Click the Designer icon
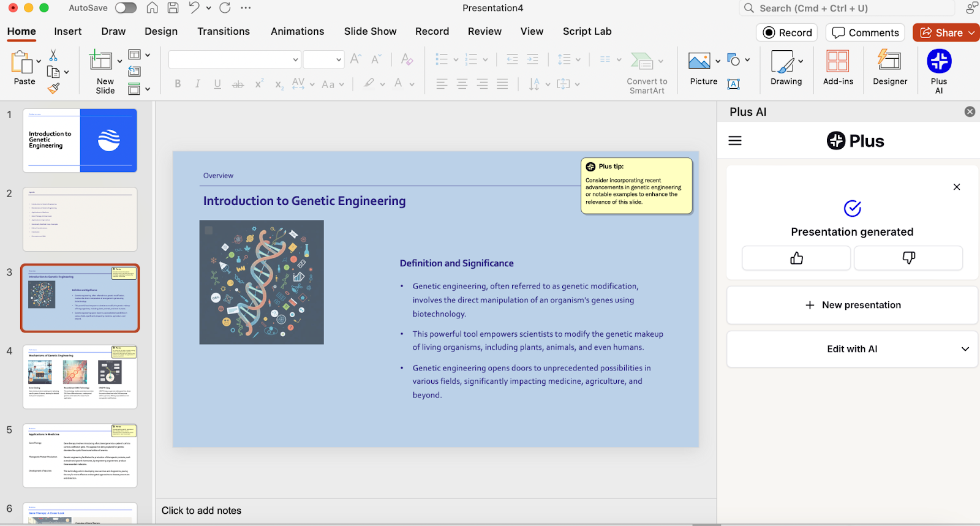Viewport: 980px width, 526px height. (x=889, y=62)
